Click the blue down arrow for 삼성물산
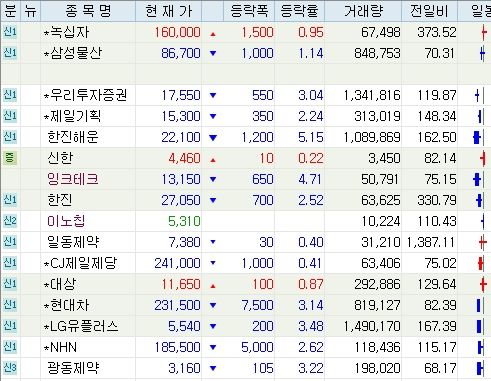The width and height of the screenshot is (491, 381). 213,53
